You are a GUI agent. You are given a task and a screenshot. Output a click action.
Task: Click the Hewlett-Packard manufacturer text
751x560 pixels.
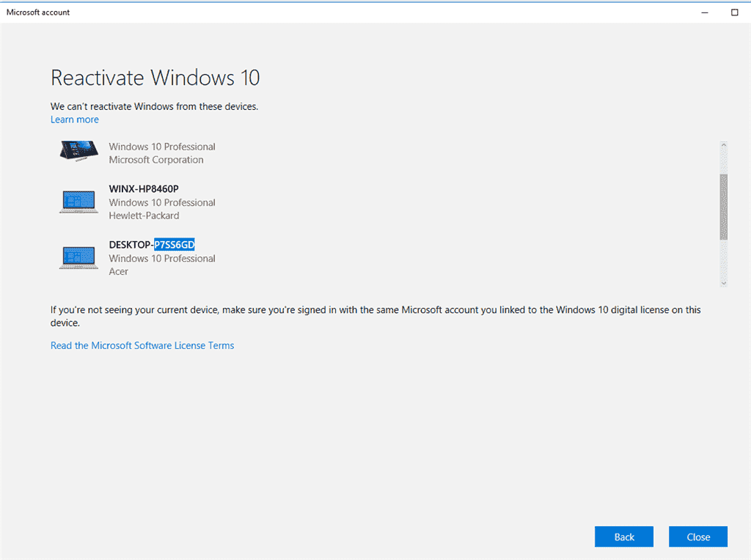[144, 215]
